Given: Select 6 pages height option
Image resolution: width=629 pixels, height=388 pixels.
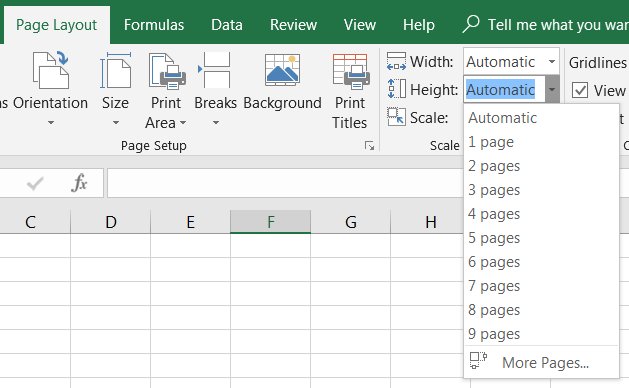Looking at the screenshot, I should click(x=541, y=262).
